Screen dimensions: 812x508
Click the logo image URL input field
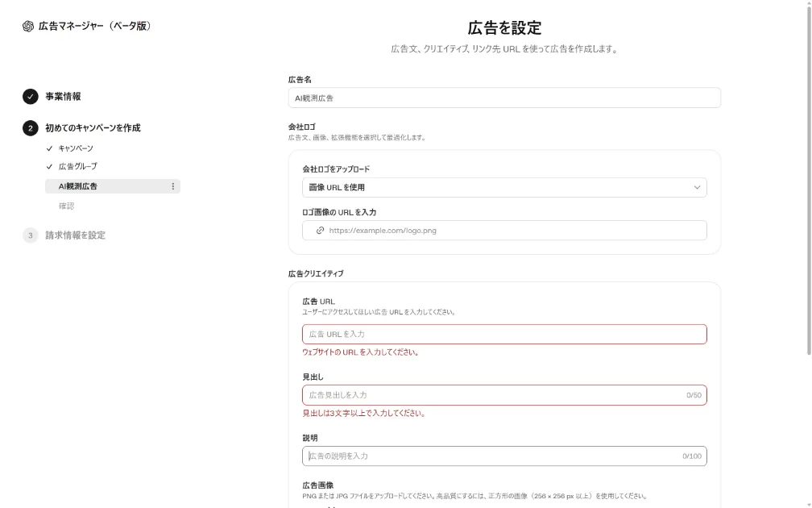(504, 230)
